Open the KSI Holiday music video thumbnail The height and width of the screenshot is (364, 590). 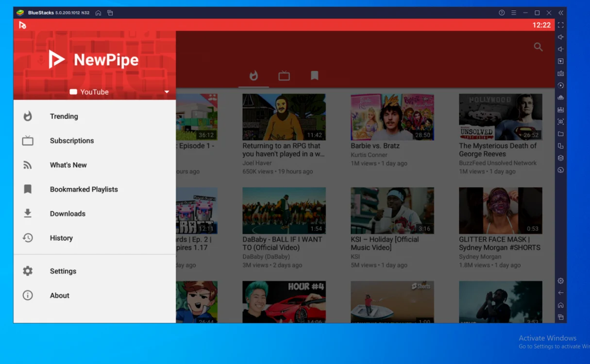(x=392, y=211)
